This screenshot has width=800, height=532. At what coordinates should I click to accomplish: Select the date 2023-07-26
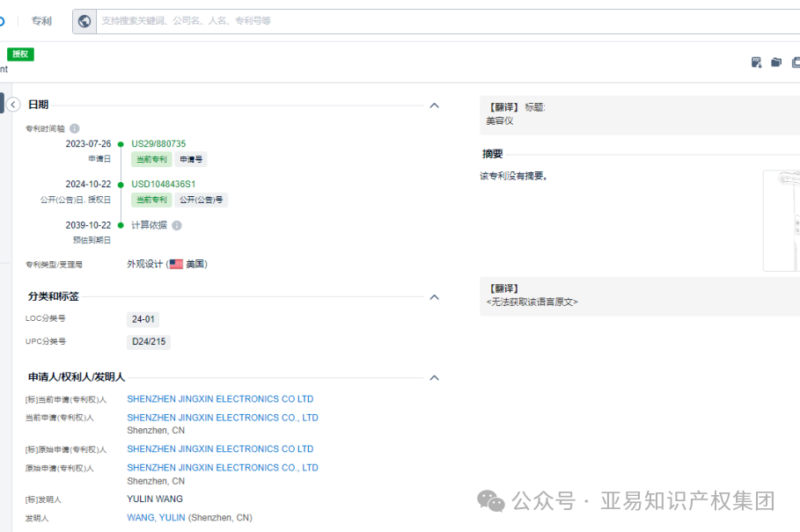tap(88, 143)
